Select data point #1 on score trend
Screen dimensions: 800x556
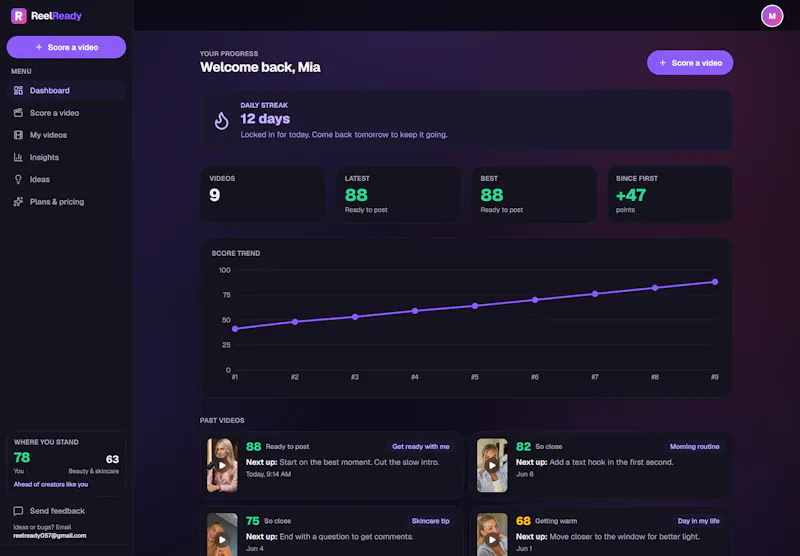tap(235, 329)
